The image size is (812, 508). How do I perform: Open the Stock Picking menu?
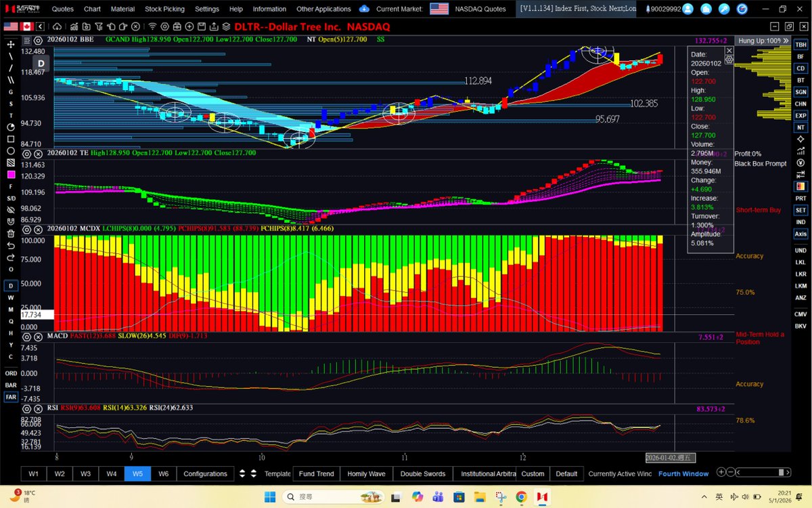point(165,9)
